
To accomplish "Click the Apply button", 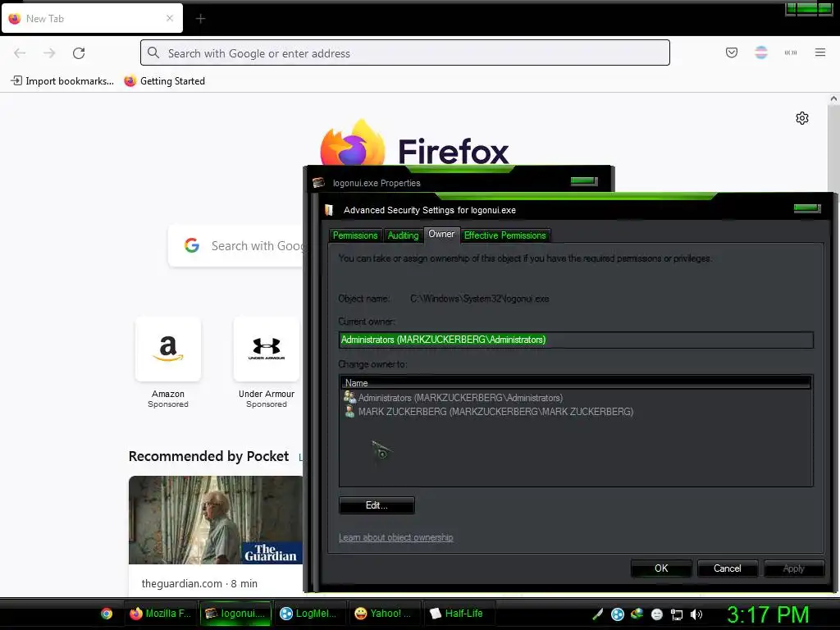I will click(793, 568).
